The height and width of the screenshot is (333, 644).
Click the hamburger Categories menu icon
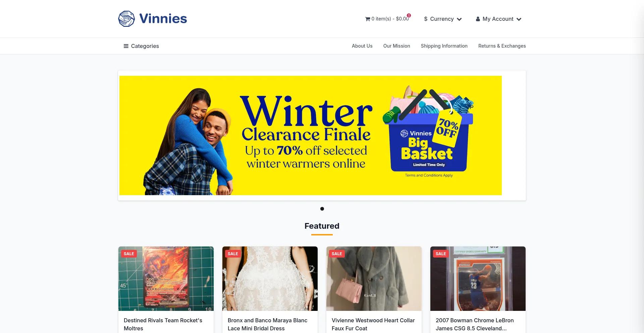126,46
